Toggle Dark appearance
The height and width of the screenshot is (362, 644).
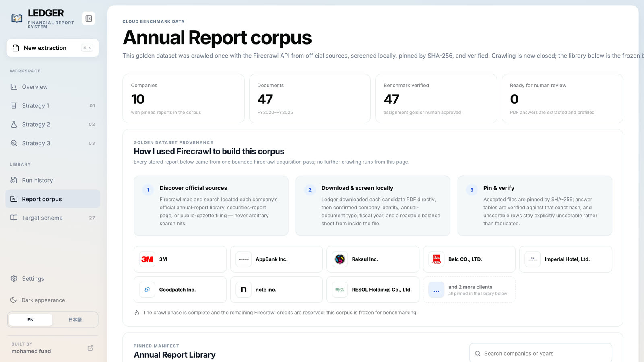[x=53, y=300]
